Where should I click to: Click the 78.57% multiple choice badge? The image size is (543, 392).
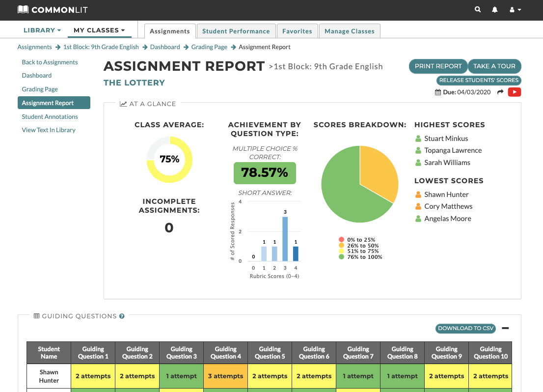[x=265, y=173]
